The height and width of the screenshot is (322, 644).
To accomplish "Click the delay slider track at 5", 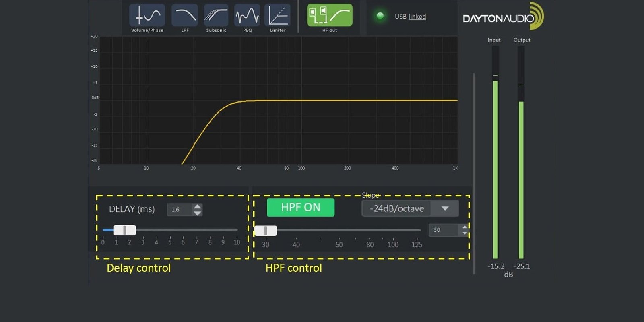I will (x=170, y=230).
